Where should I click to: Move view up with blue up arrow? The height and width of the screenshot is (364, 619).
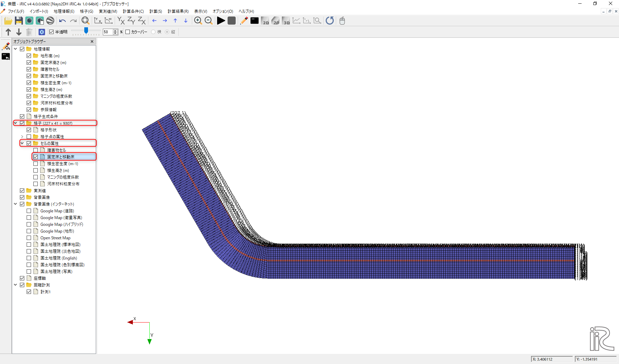point(175,21)
